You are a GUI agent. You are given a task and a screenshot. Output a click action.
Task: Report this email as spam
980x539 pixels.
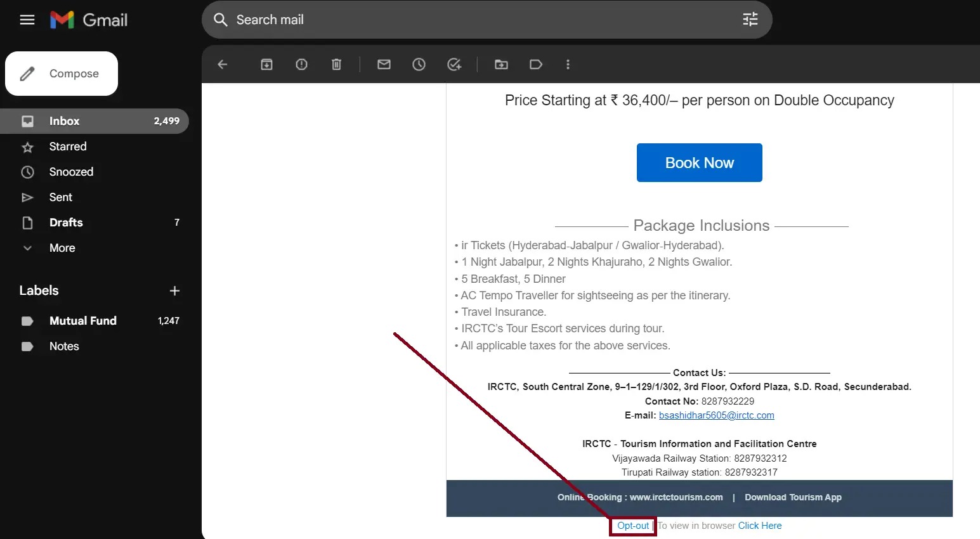[301, 64]
